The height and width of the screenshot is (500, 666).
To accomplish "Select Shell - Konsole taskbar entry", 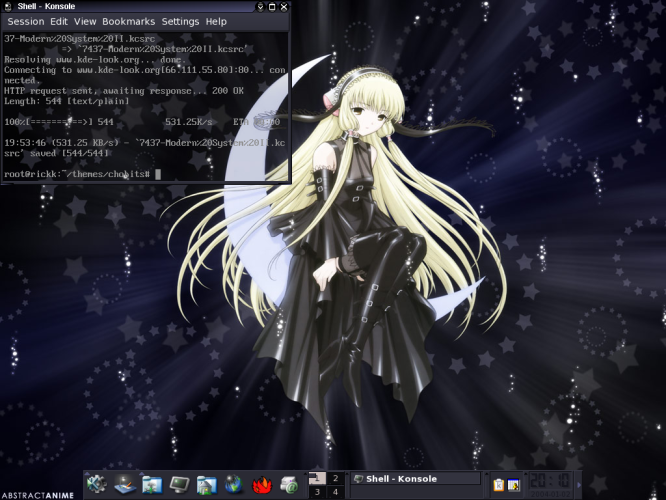I will 415,479.
